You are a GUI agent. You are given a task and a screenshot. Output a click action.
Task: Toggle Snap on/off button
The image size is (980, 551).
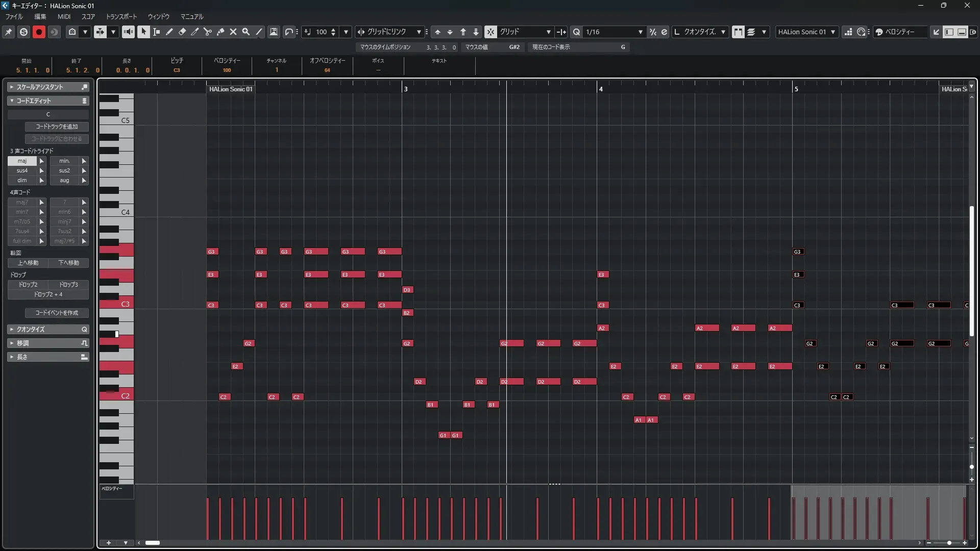pos(490,32)
